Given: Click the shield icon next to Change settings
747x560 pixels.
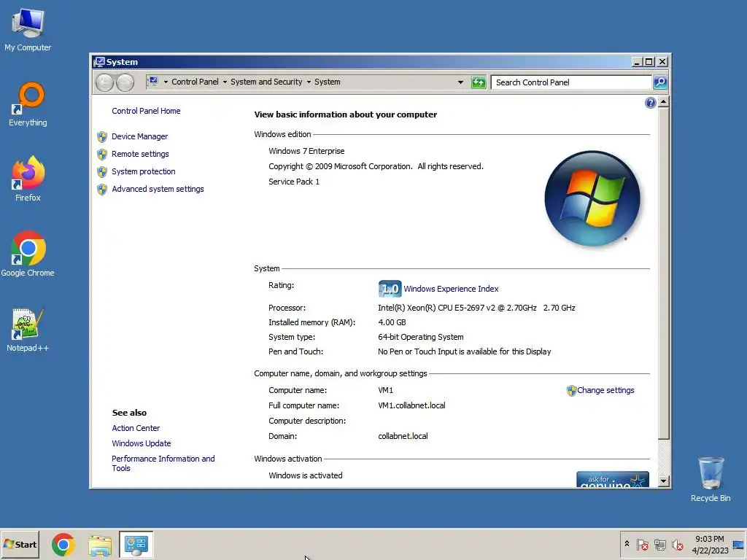Looking at the screenshot, I should (x=572, y=391).
